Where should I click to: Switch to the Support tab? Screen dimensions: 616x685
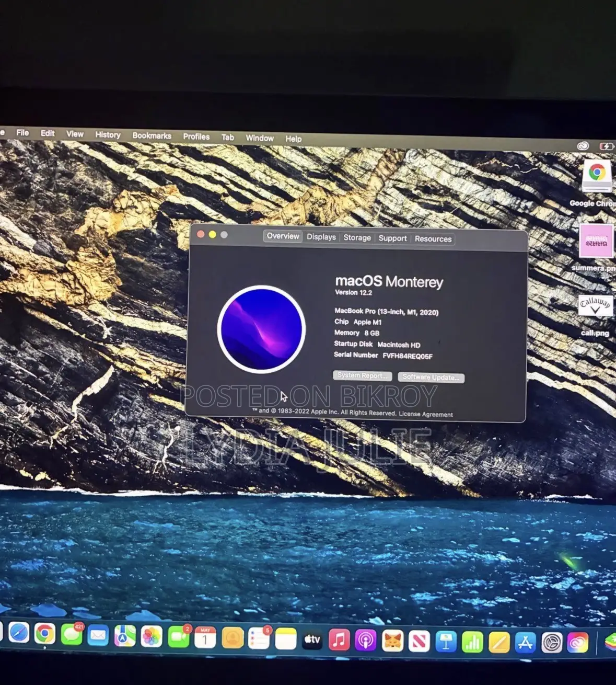(x=392, y=238)
